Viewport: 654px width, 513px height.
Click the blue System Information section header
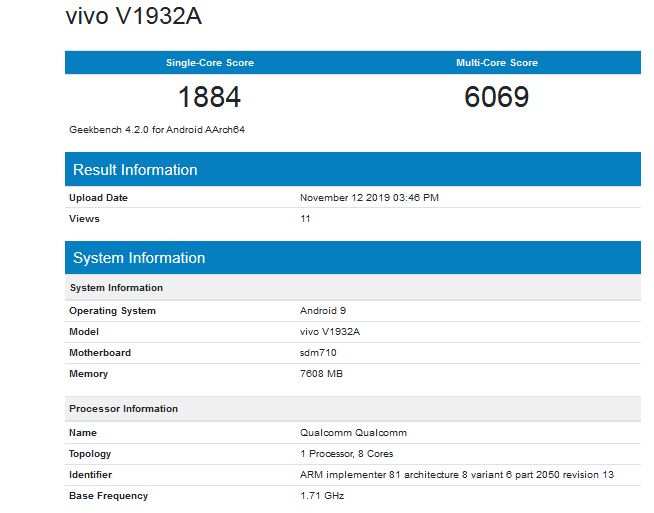[353, 257]
